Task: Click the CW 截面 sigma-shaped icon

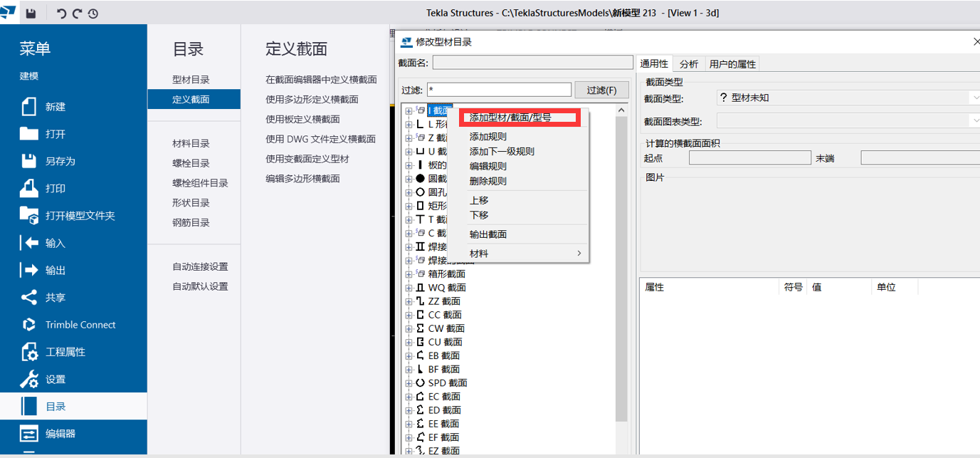Action: (420, 328)
